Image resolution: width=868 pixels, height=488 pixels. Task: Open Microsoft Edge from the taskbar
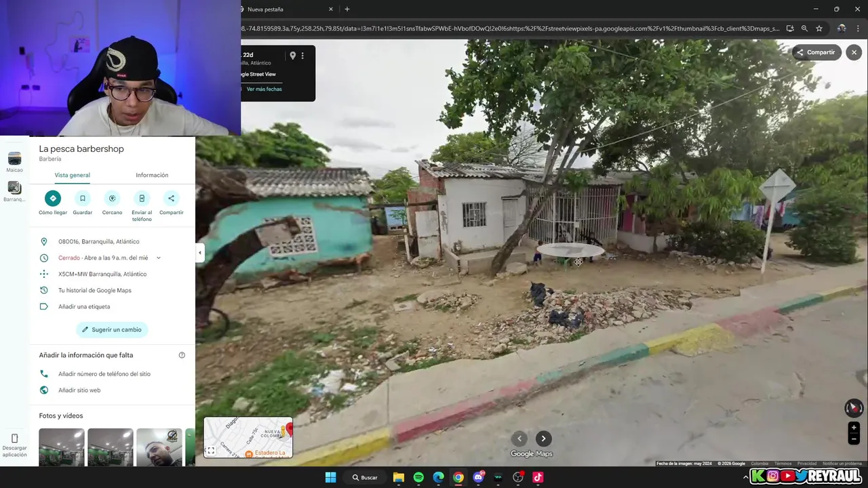pyautogui.click(x=439, y=477)
